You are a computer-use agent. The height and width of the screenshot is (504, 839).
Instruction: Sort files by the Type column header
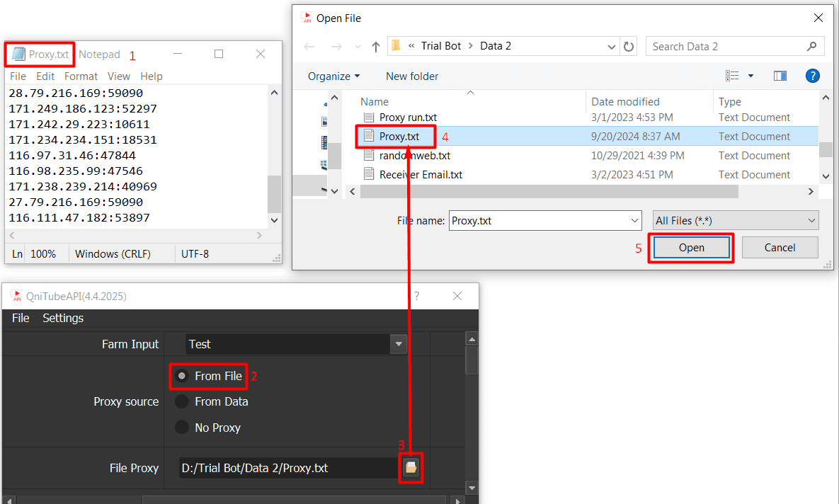pos(730,102)
